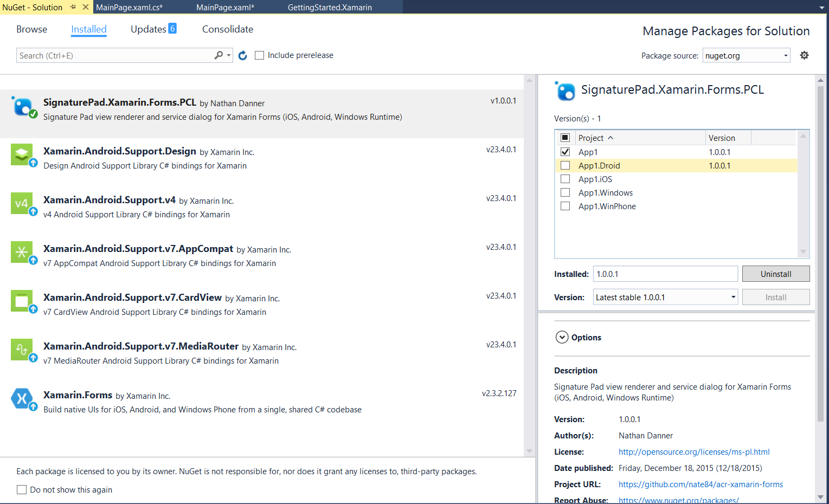Open the Package source dropdown
This screenshot has height=504, width=829.
click(x=786, y=55)
